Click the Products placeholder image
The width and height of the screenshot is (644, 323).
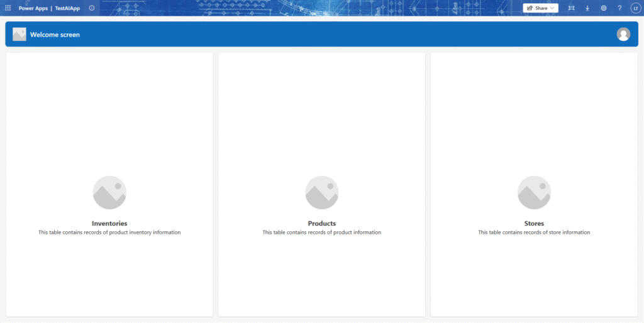tap(321, 192)
